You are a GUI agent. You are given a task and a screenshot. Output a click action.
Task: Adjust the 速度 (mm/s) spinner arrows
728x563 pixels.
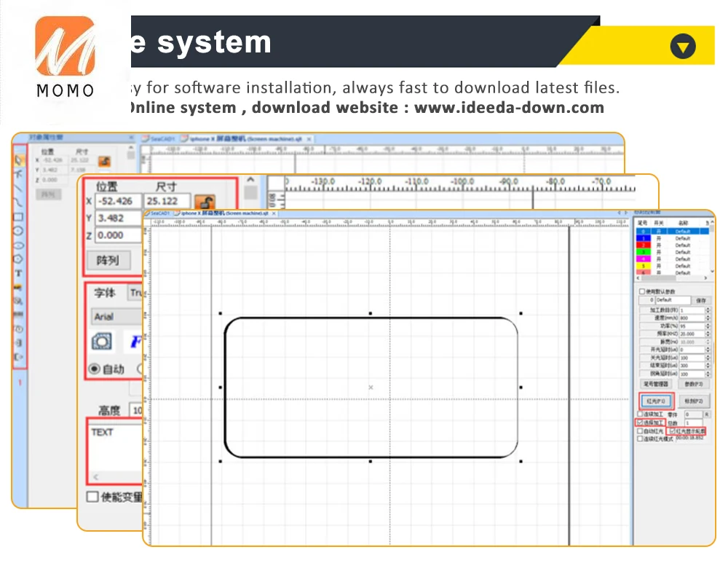[708, 318]
